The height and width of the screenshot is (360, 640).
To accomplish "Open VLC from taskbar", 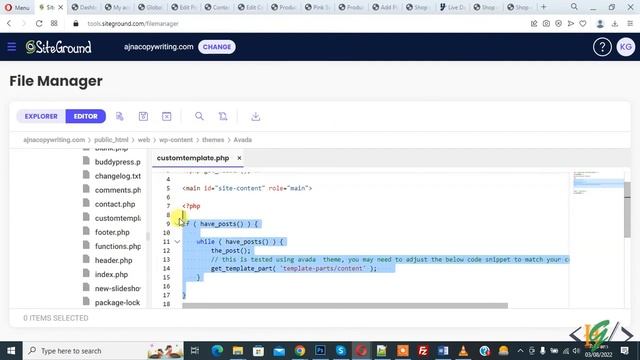I will [463, 351].
